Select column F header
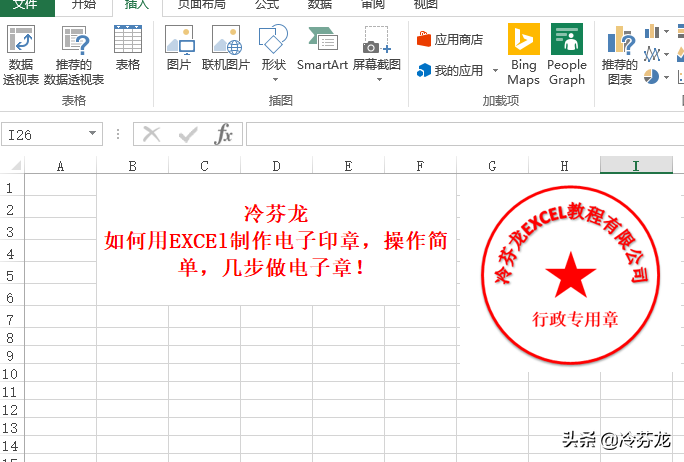 pyautogui.click(x=420, y=166)
